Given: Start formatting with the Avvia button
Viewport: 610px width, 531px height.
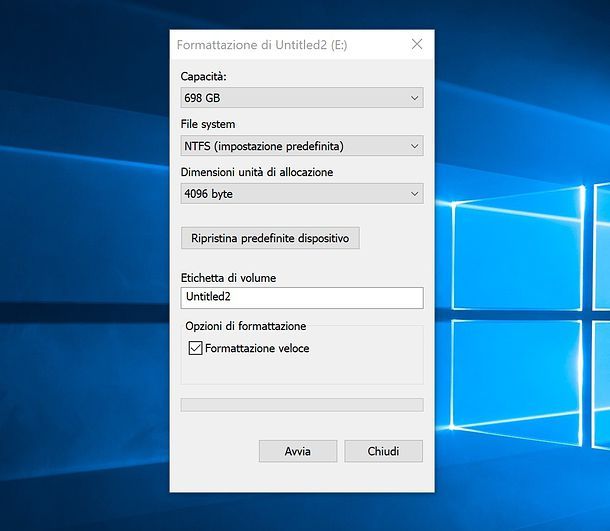Looking at the screenshot, I should tap(298, 451).
